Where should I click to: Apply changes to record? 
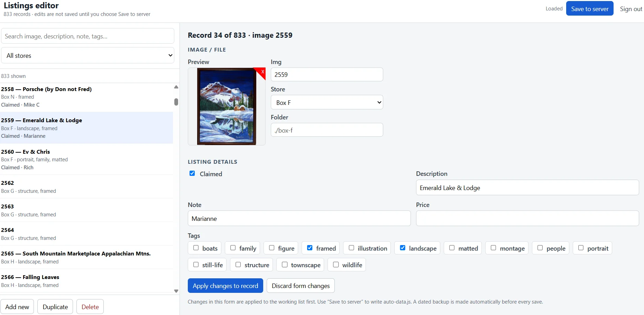coord(226,286)
